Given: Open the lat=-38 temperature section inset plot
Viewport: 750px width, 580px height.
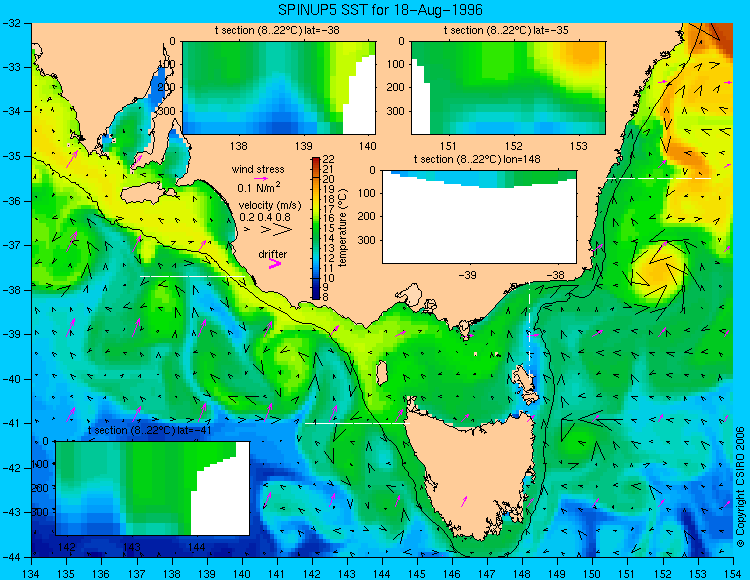Looking at the screenshot, I should [279, 88].
